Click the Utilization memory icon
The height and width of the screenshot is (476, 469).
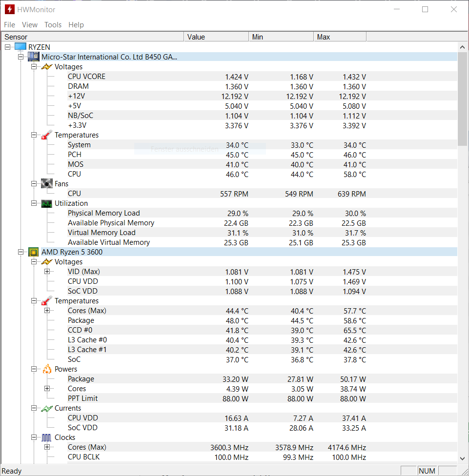[x=46, y=203]
